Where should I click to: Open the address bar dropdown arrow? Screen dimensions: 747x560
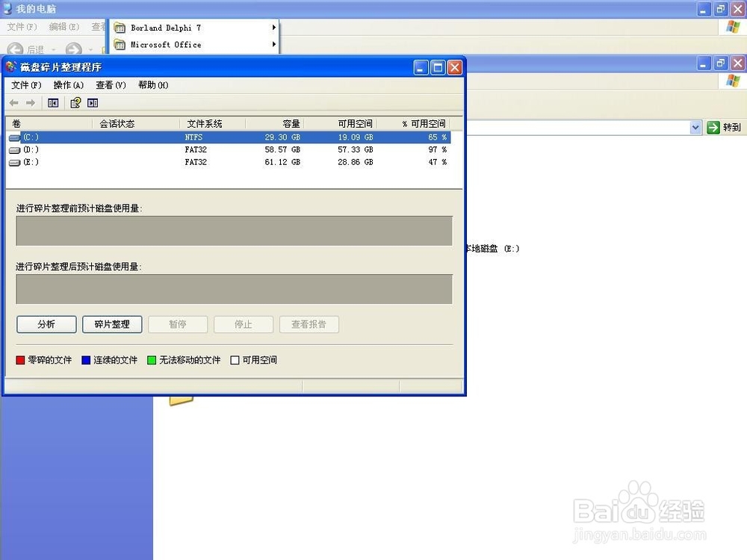pyautogui.click(x=695, y=127)
